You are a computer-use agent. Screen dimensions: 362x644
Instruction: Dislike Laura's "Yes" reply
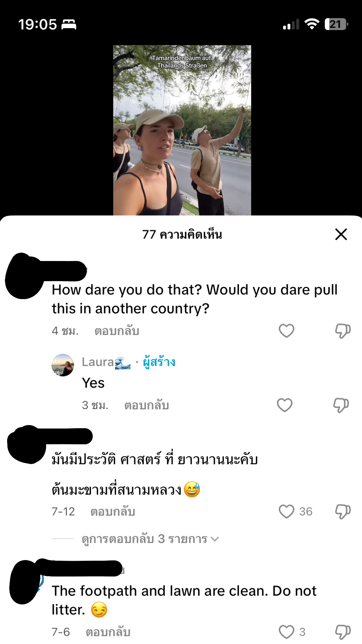[341, 405]
